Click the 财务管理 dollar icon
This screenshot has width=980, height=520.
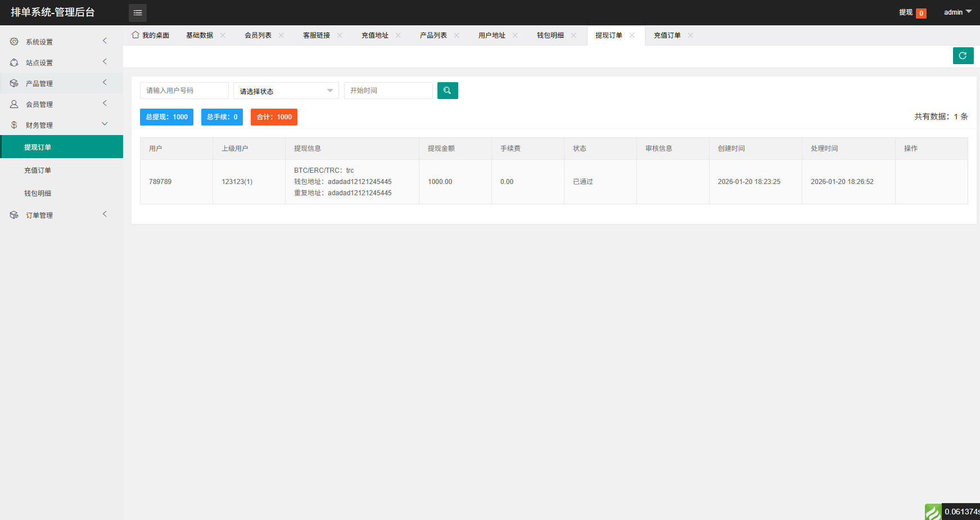(14, 125)
